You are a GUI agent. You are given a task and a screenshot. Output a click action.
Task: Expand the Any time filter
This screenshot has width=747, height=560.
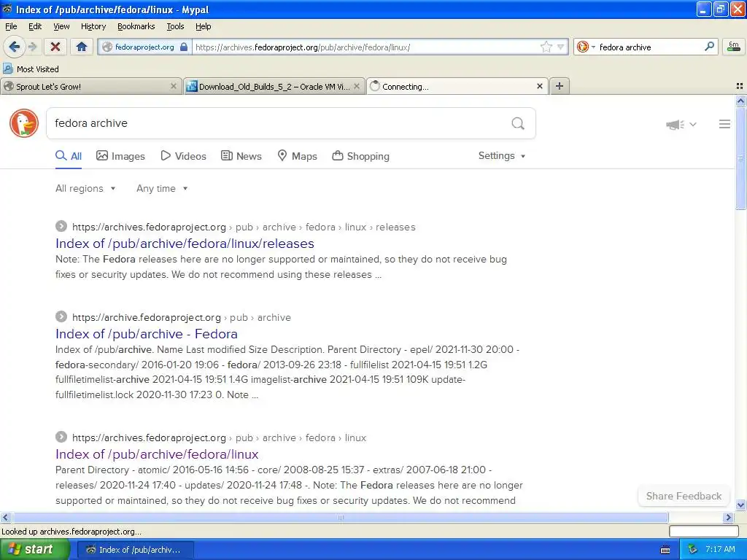click(x=162, y=189)
